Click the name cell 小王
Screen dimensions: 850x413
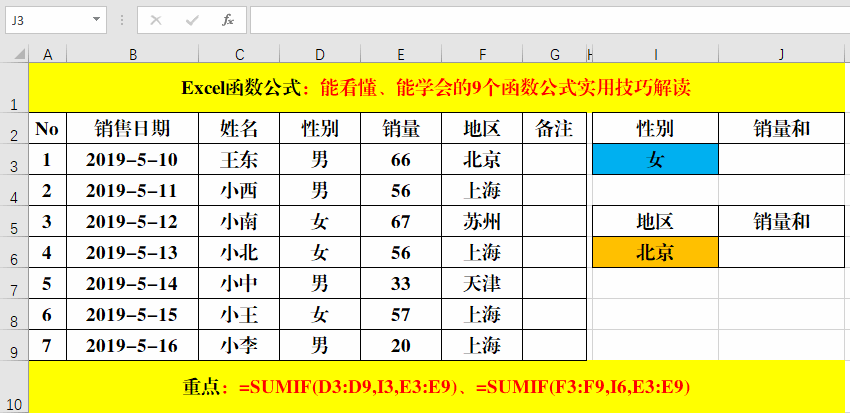(x=239, y=314)
